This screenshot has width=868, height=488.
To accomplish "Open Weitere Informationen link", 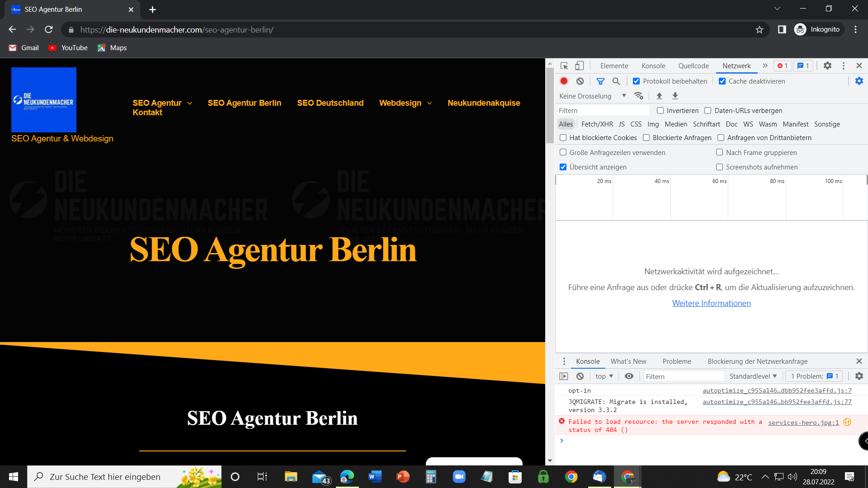I will 711,303.
